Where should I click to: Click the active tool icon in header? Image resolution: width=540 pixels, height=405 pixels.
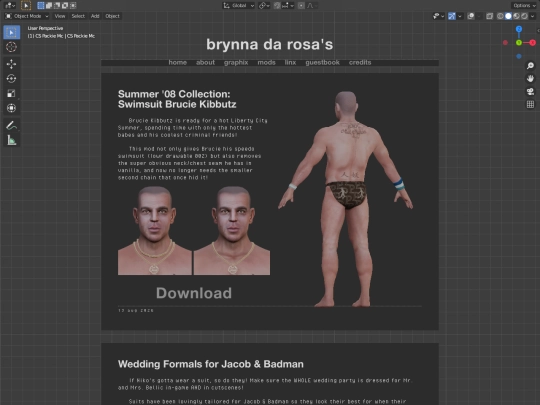pos(26,6)
